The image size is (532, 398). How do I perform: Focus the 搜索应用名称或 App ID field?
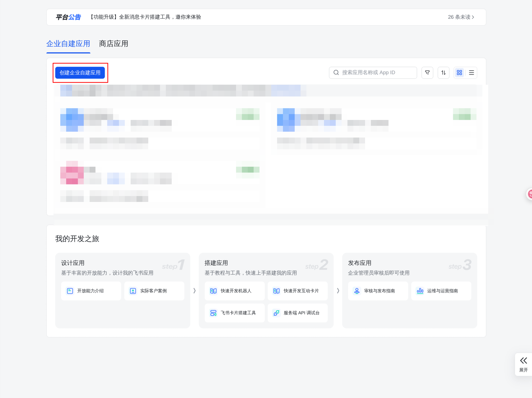click(373, 73)
